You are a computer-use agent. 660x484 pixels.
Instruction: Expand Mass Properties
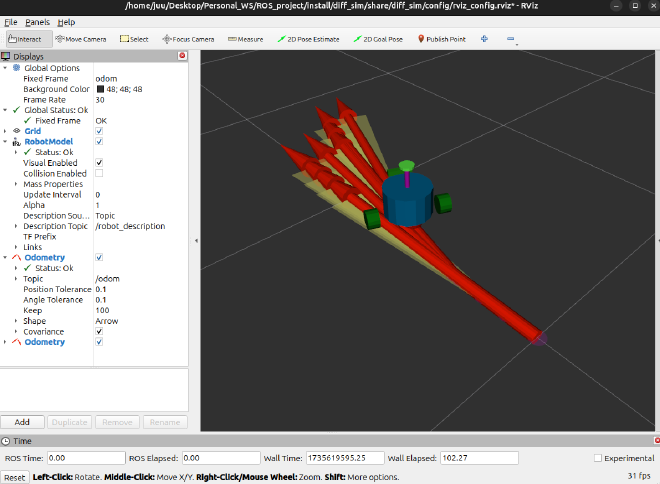tap(16, 184)
